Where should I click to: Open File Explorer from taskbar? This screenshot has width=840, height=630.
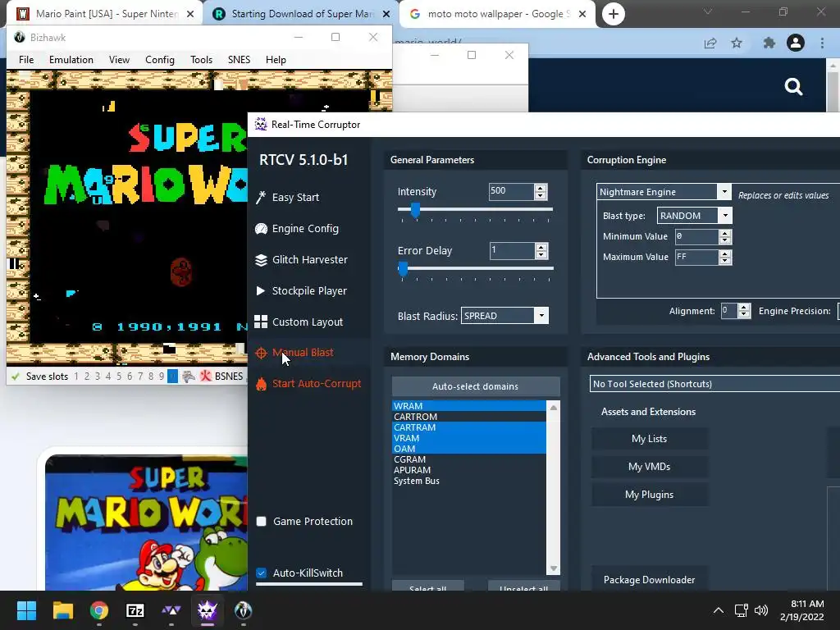click(x=62, y=610)
